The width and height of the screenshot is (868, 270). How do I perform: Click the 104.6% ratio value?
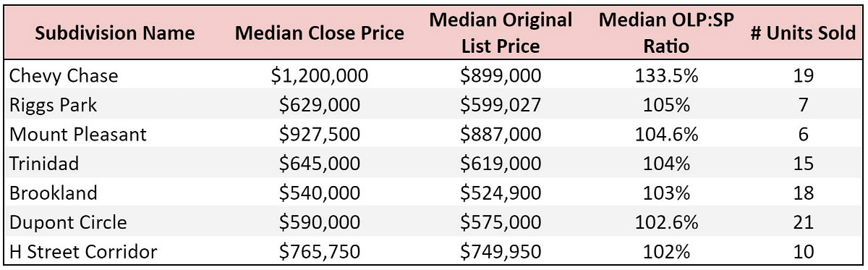[665, 135]
